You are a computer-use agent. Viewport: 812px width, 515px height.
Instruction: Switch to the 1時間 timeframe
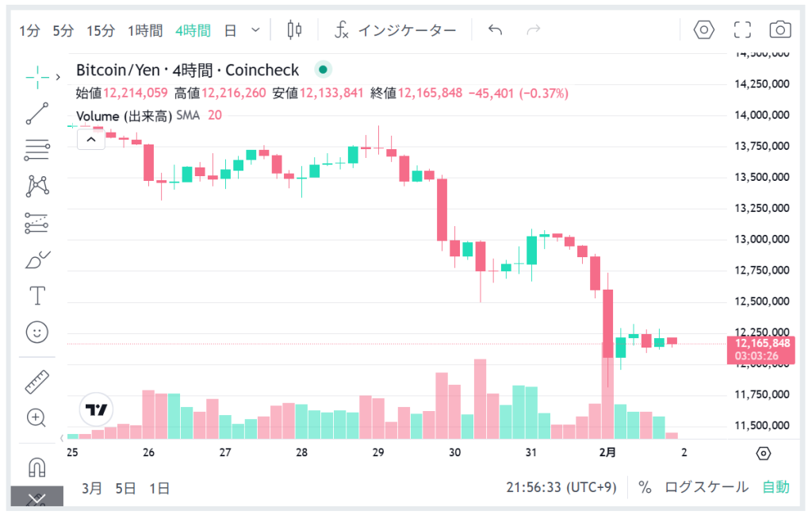145,31
